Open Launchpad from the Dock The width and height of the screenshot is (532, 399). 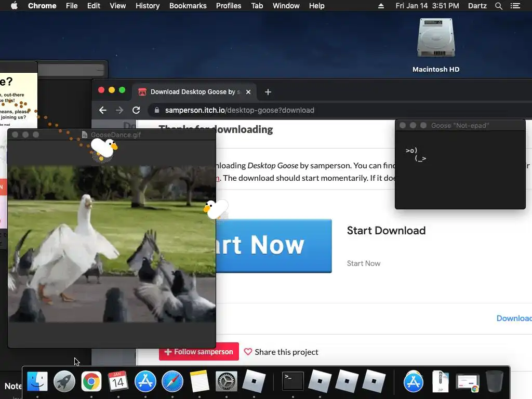(x=64, y=381)
